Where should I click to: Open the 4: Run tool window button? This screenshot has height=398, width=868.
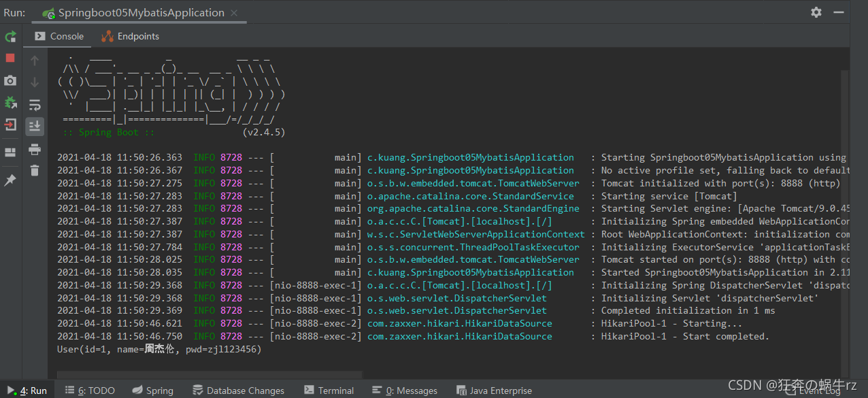[x=27, y=391]
